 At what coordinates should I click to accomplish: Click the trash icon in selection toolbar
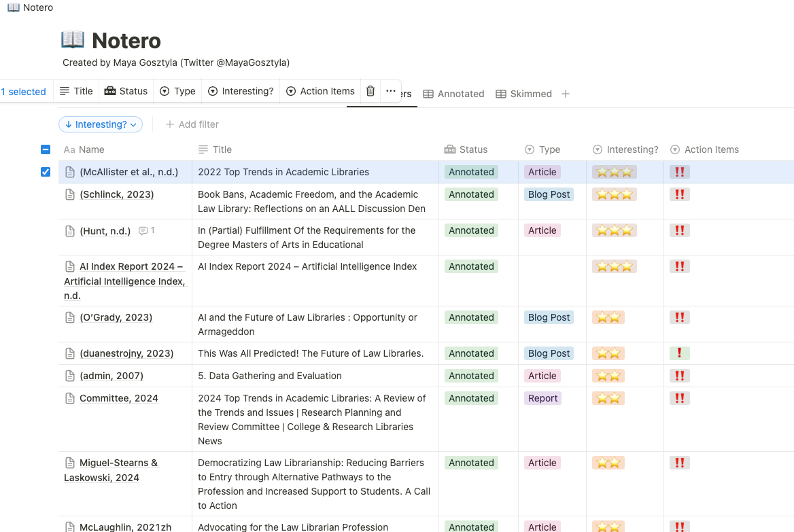pyautogui.click(x=370, y=91)
